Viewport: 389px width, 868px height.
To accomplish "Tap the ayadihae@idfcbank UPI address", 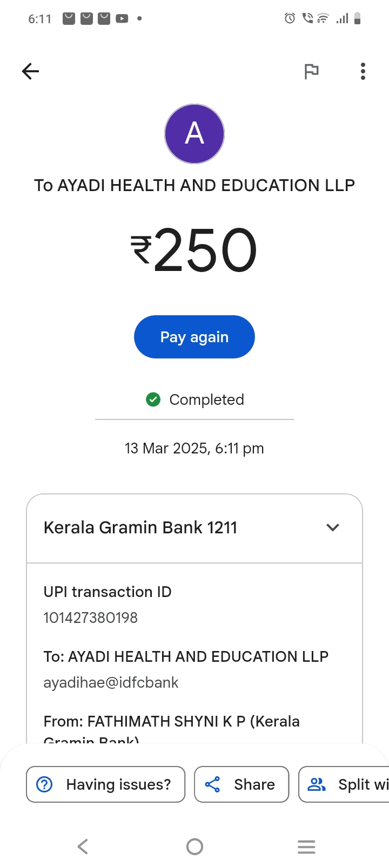I will tap(111, 683).
